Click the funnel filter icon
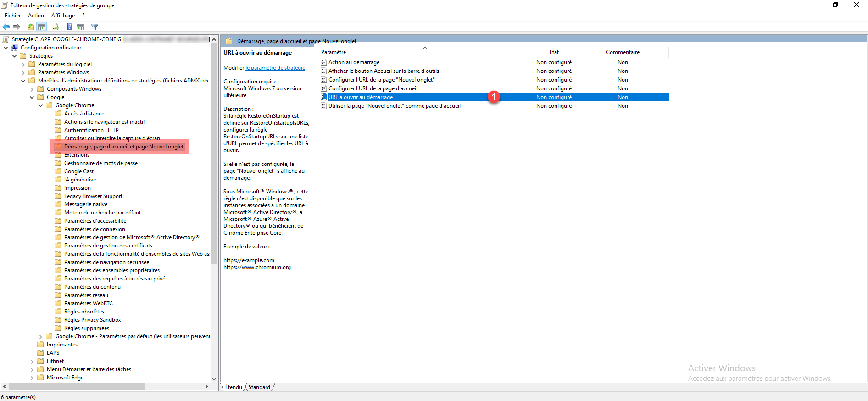 [95, 27]
